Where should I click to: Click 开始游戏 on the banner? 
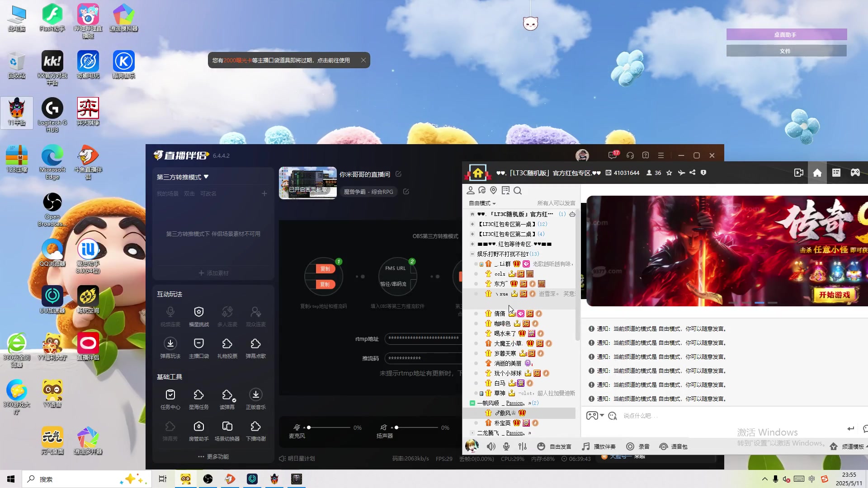[x=834, y=295]
